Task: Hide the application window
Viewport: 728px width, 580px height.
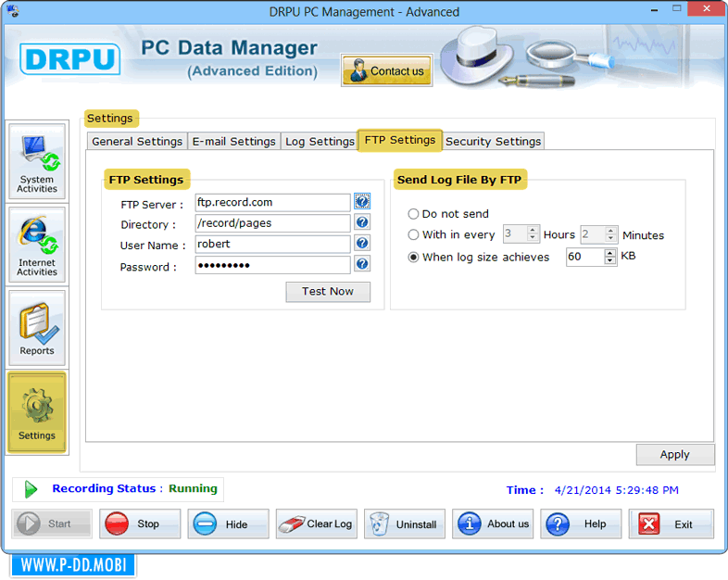Action: [228, 523]
